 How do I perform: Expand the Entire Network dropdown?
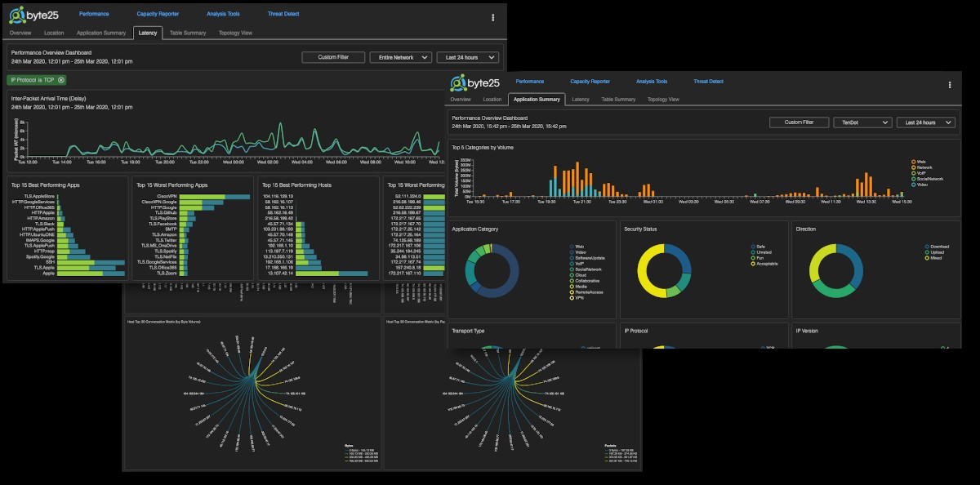point(400,58)
